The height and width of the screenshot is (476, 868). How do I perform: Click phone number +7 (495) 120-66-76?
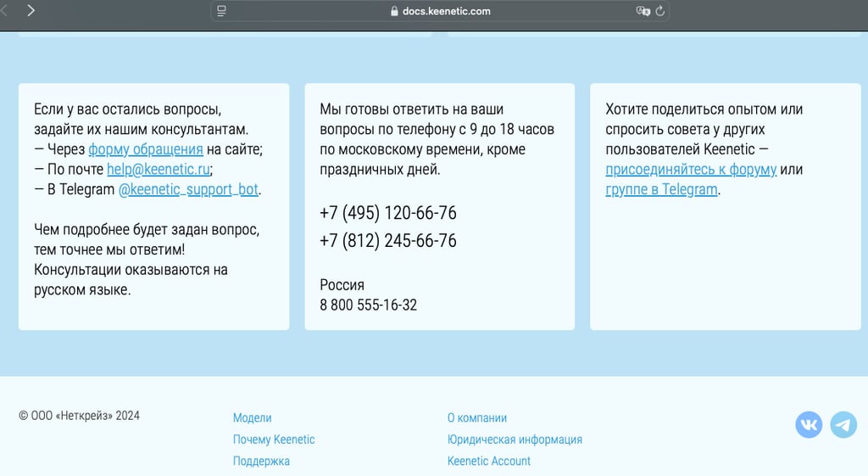pos(388,213)
